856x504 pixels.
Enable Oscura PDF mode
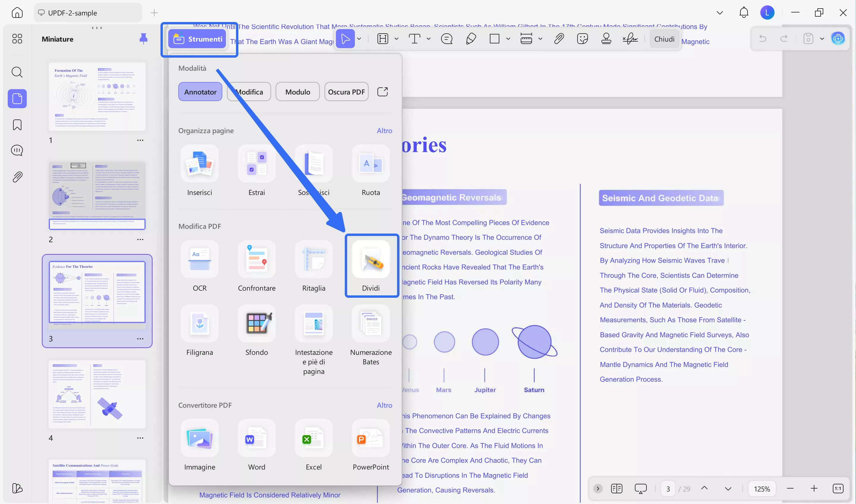346,92
